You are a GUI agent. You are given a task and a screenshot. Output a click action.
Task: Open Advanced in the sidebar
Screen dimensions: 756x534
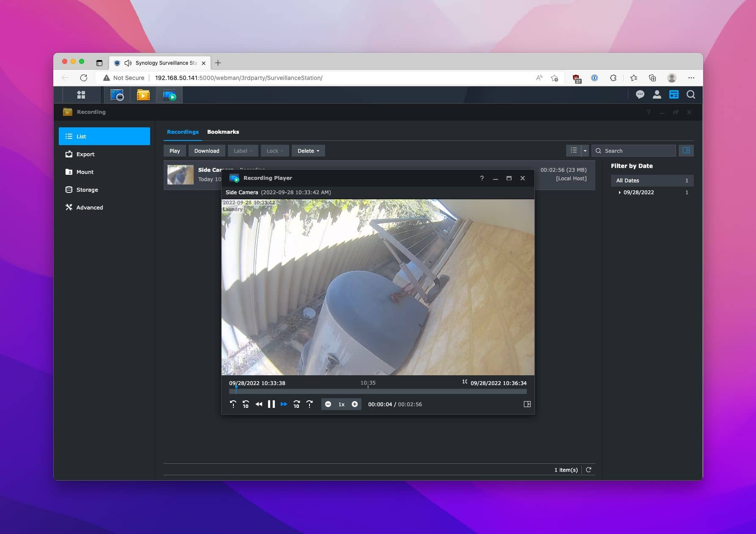104,207
